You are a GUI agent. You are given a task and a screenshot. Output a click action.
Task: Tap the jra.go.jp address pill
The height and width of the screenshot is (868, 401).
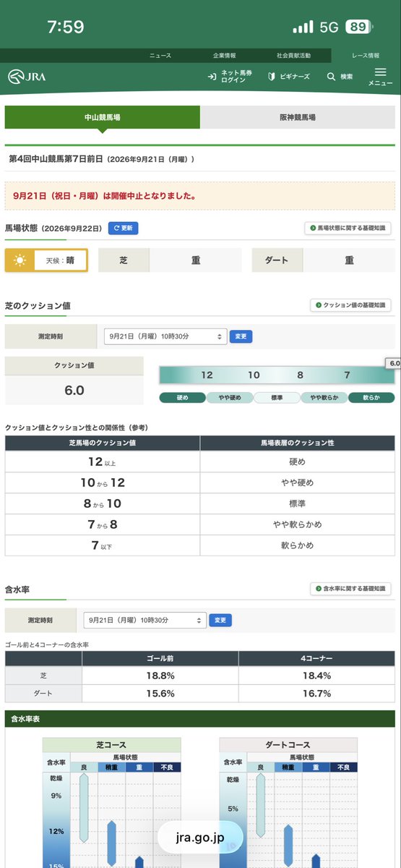pyautogui.click(x=200, y=837)
